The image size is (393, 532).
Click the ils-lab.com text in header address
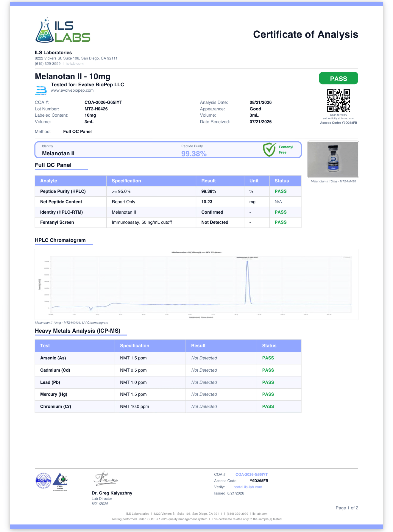74,64
